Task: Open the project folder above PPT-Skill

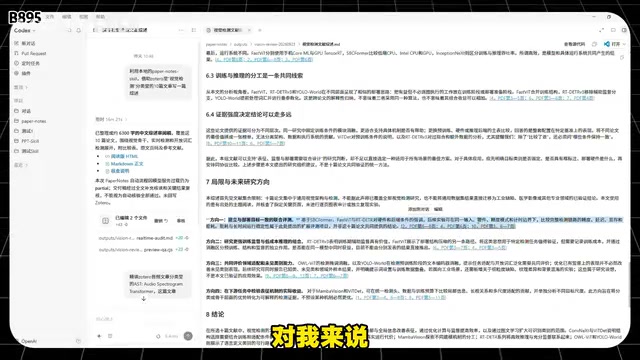Action: 24,131
